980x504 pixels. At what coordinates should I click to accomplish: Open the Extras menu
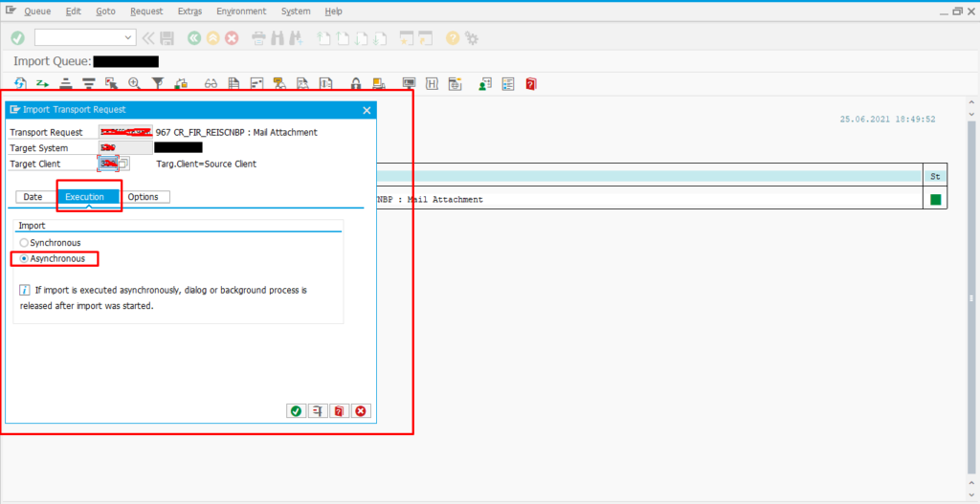tap(190, 11)
